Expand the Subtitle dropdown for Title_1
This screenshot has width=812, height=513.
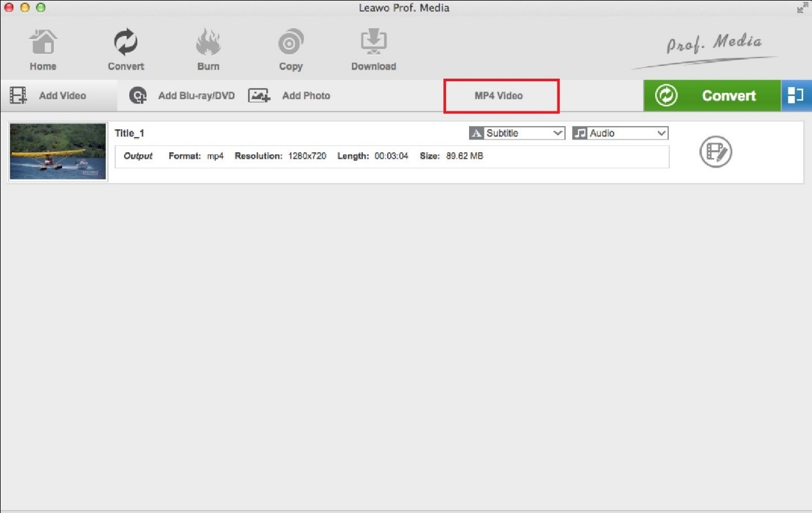pyautogui.click(x=558, y=133)
